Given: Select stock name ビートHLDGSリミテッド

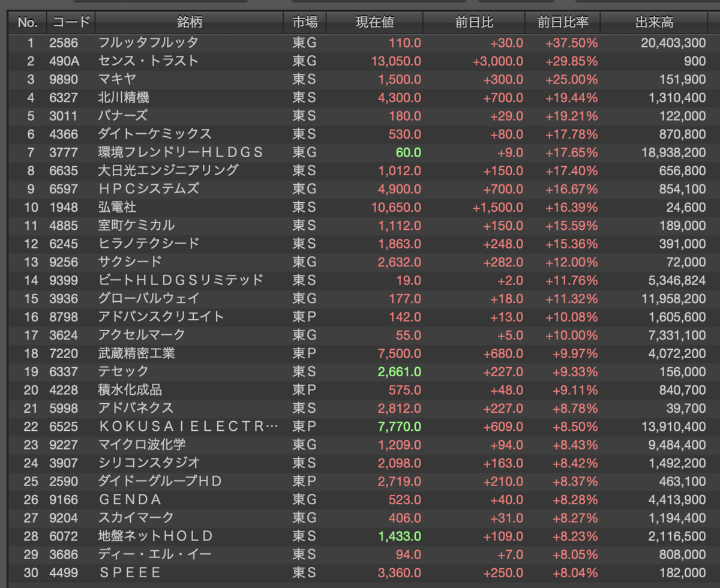Looking at the screenshot, I should click(x=181, y=280).
